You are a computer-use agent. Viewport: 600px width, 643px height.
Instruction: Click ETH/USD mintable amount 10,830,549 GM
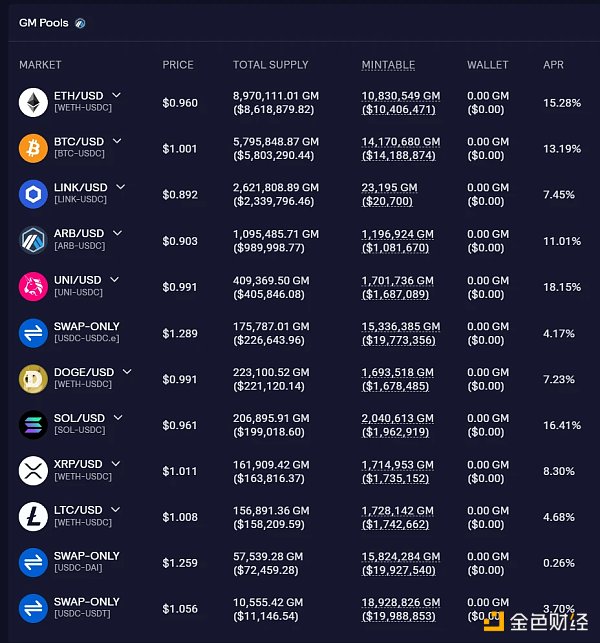point(400,95)
